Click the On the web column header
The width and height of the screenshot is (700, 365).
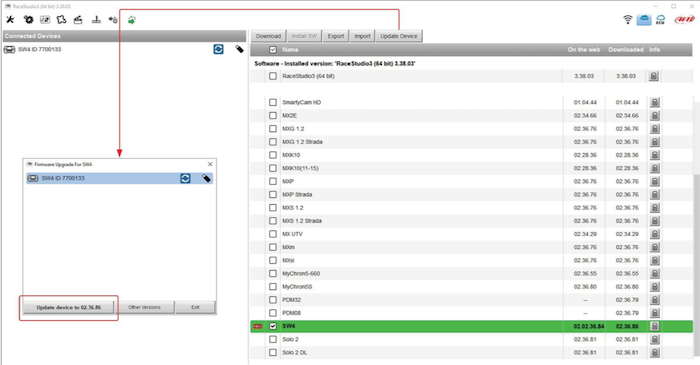point(583,50)
